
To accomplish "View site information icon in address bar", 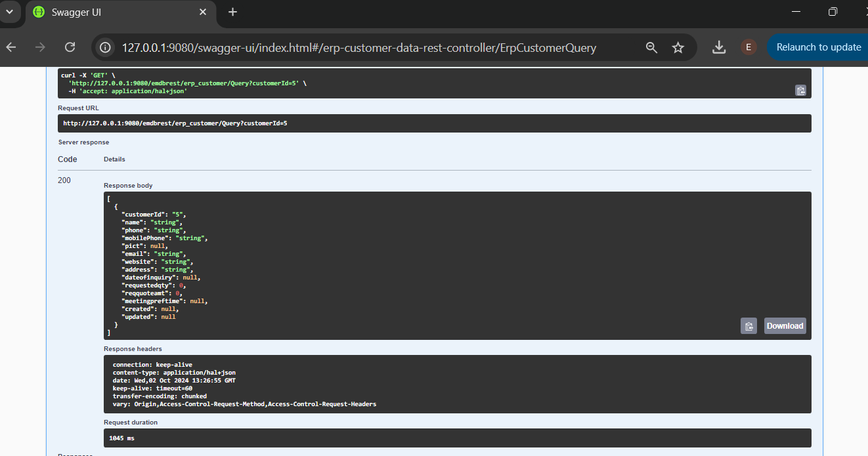I will click(x=104, y=47).
